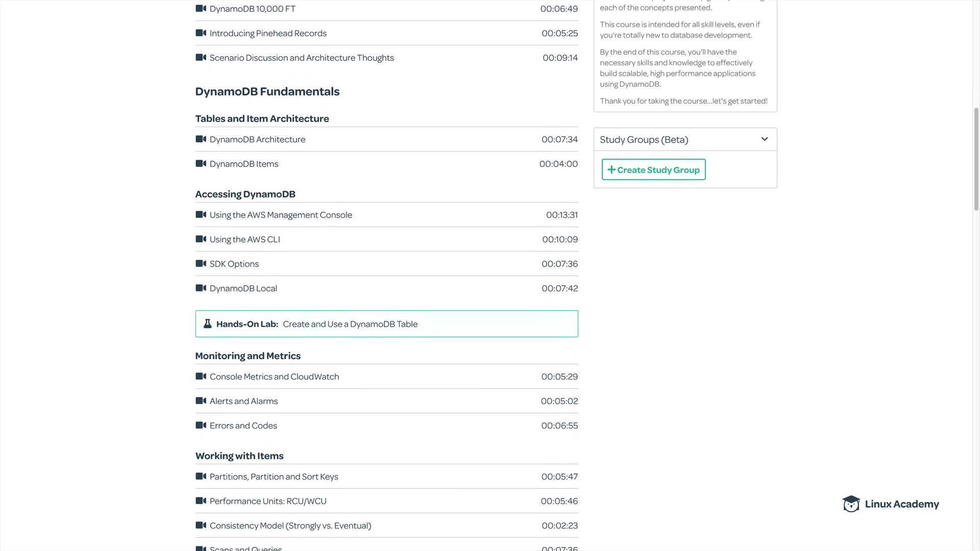980x551 pixels.
Task: Click video icon beside Errors and Codes
Action: pyautogui.click(x=201, y=425)
